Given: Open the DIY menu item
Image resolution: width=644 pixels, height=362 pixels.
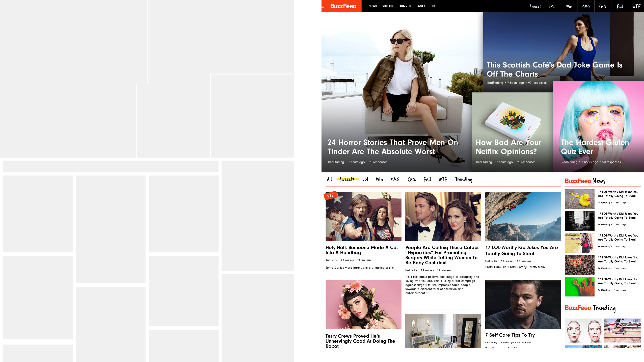Looking at the screenshot, I should coord(433,6).
